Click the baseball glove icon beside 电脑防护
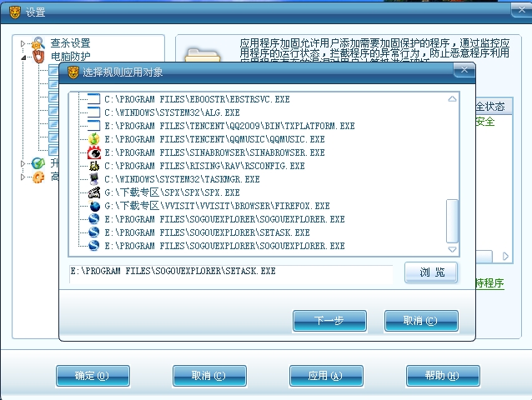 38,57
